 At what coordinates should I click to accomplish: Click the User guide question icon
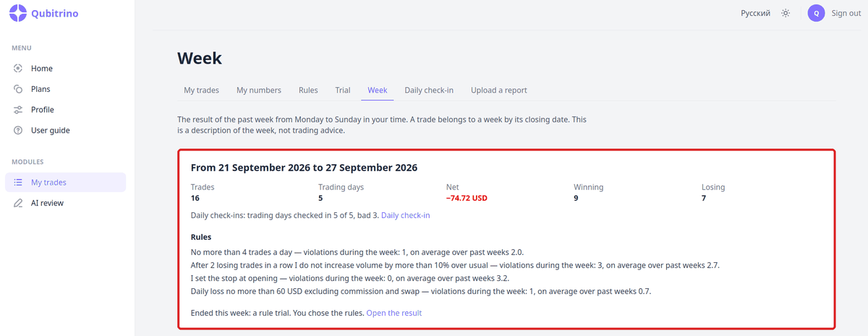pyautogui.click(x=18, y=130)
